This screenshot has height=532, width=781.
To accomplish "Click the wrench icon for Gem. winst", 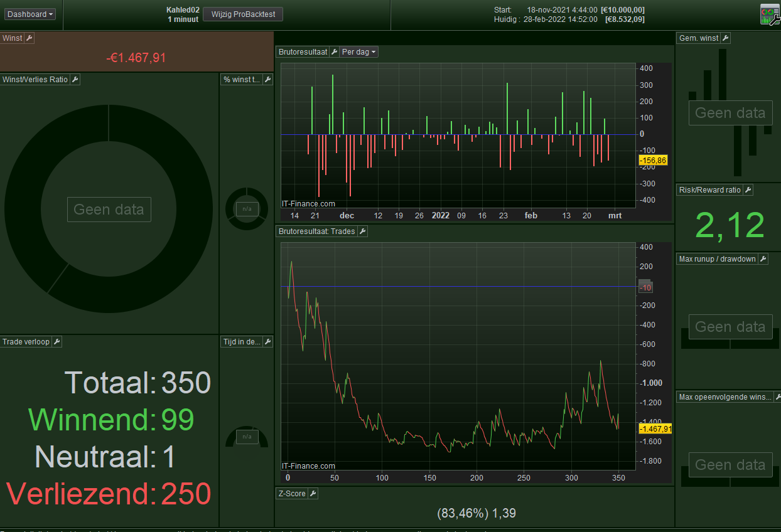I will [725, 38].
